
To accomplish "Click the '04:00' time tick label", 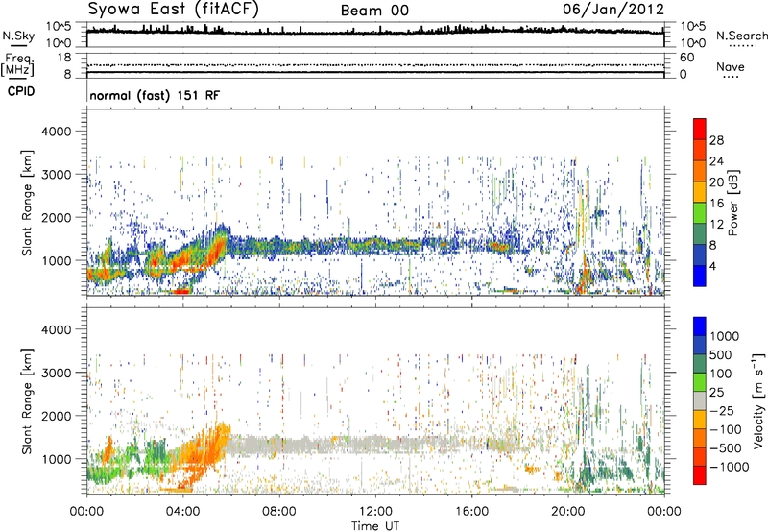I will tap(182, 512).
